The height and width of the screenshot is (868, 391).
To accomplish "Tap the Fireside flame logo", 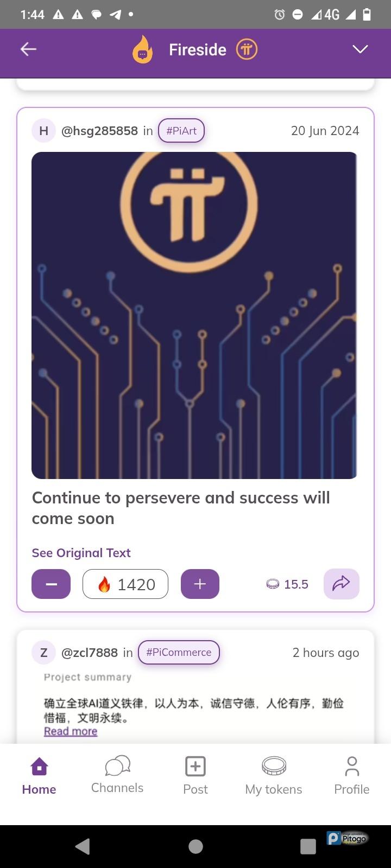I will (143, 50).
